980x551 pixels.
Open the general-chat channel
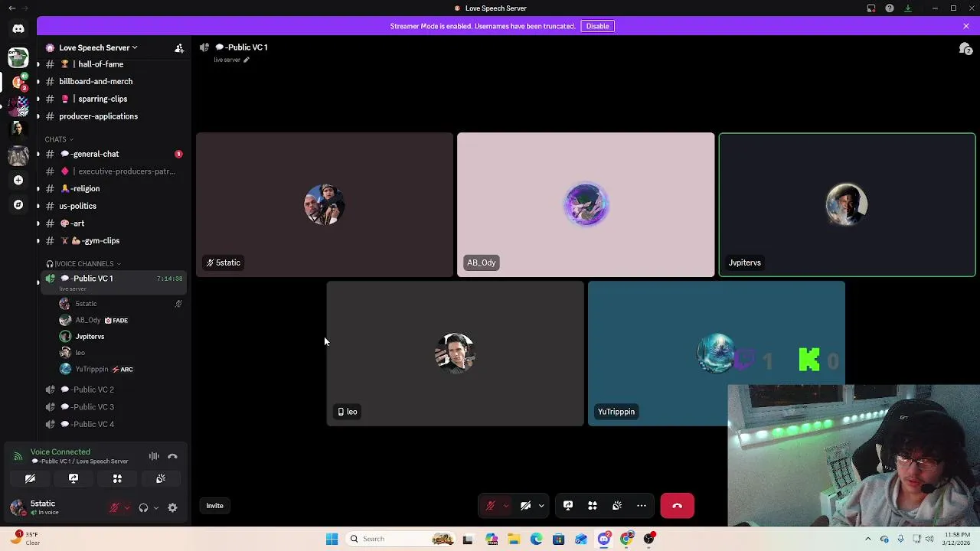pos(112,154)
